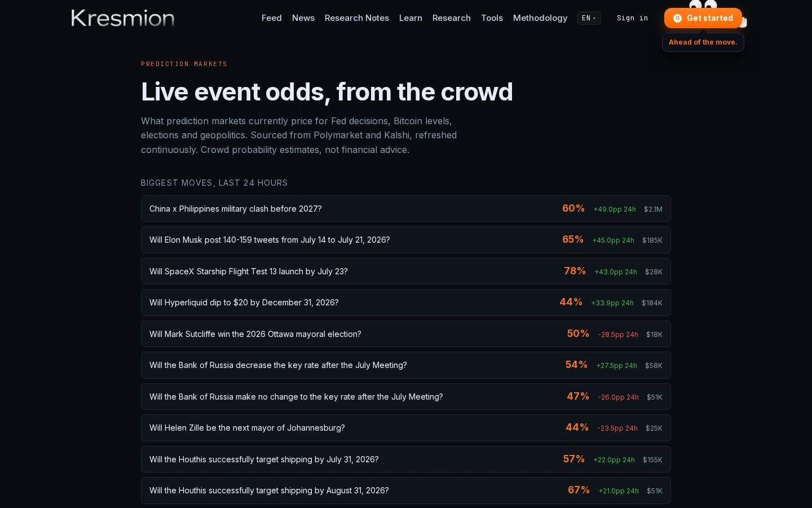Open the Feed menu item
812x508 pixels.
pos(271,18)
